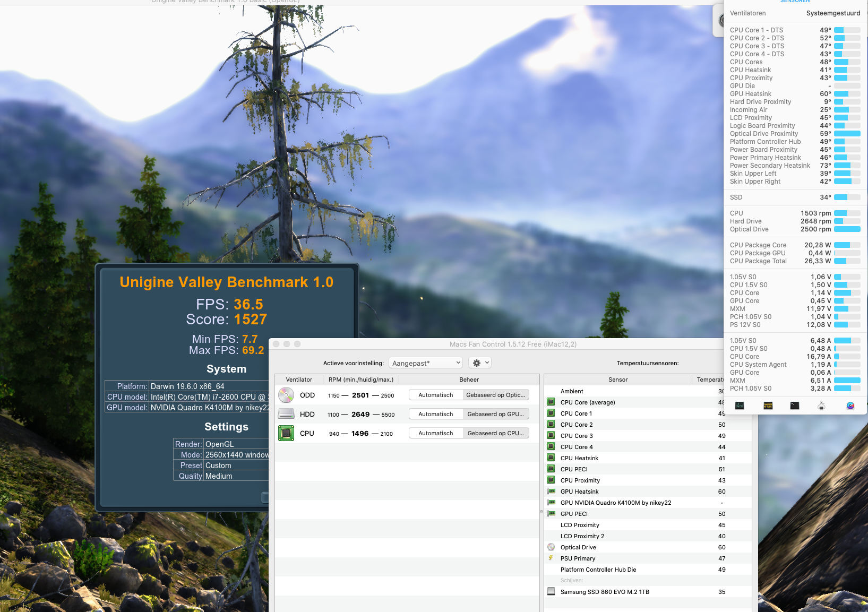Click the Ventilatoren heading in iStat panel

tap(748, 13)
